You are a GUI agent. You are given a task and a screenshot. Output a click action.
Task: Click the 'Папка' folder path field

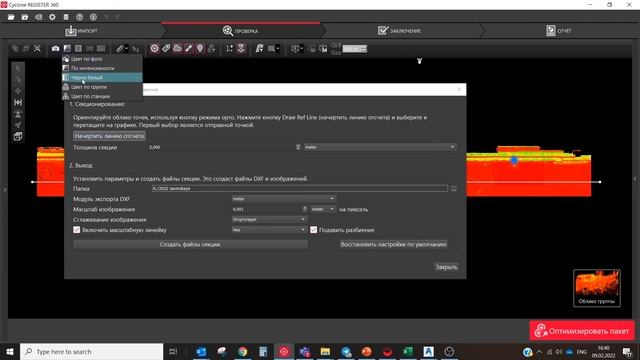point(300,189)
